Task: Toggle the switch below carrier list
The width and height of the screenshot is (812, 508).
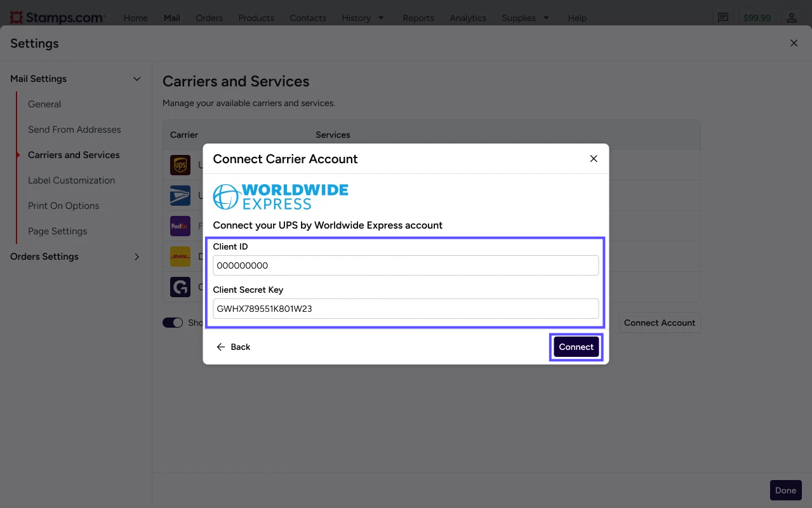Action: pos(173,323)
